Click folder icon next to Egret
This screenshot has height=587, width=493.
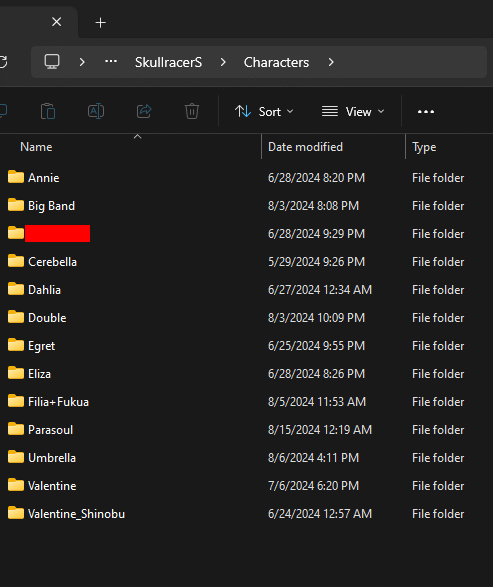pos(16,345)
